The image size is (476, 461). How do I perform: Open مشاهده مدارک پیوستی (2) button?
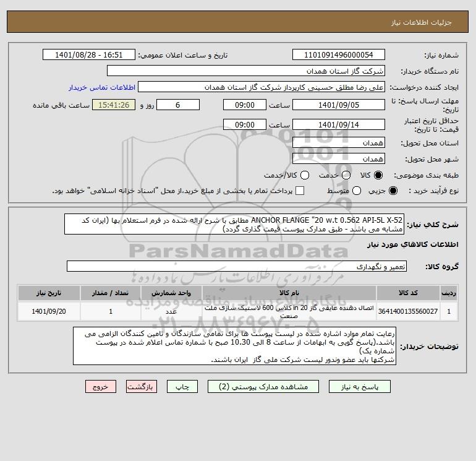coord(263,387)
